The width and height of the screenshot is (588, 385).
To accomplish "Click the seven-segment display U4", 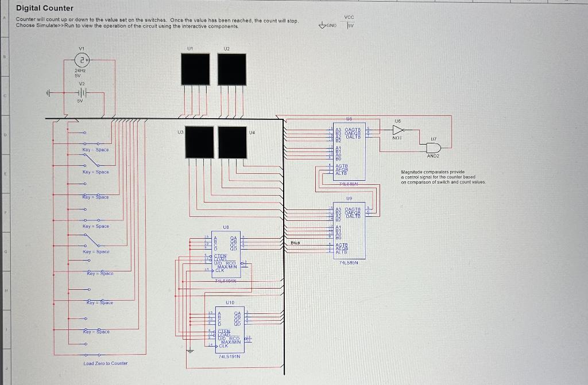I will point(231,143).
